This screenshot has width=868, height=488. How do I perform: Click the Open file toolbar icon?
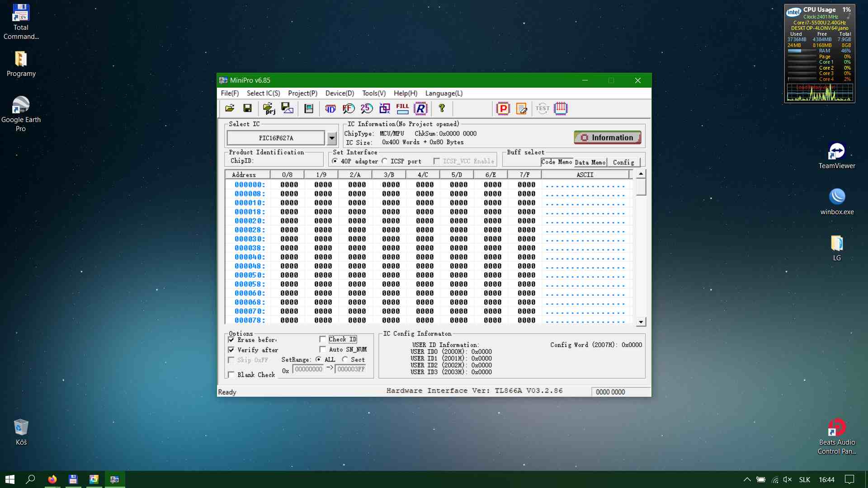pos(230,108)
